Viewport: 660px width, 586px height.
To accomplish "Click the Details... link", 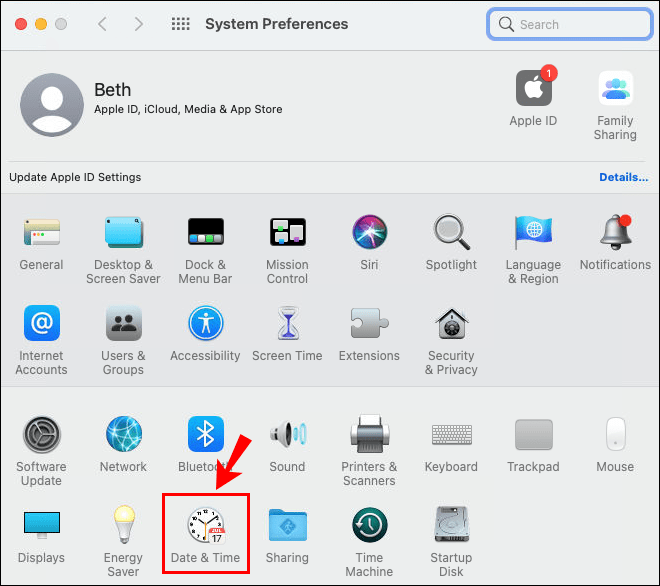I will (623, 177).
